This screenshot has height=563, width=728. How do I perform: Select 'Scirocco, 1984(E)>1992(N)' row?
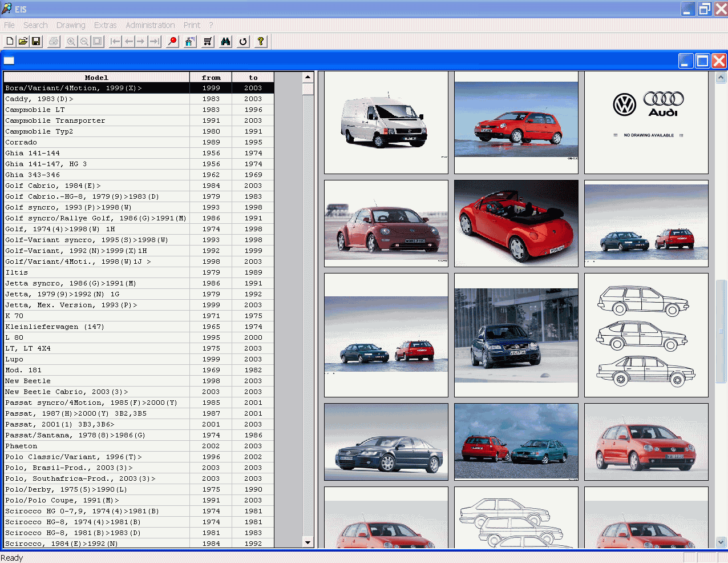139,544
